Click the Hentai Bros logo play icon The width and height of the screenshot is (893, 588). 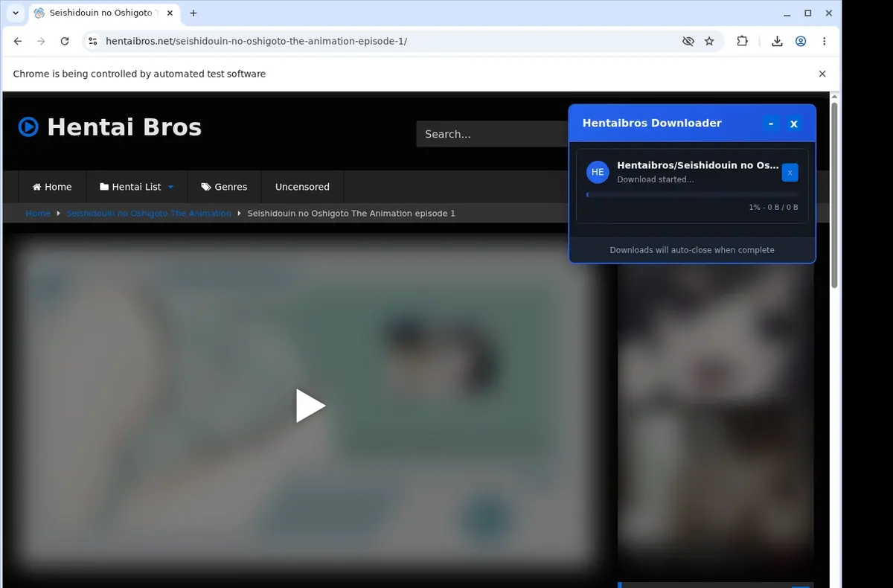[x=28, y=127]
